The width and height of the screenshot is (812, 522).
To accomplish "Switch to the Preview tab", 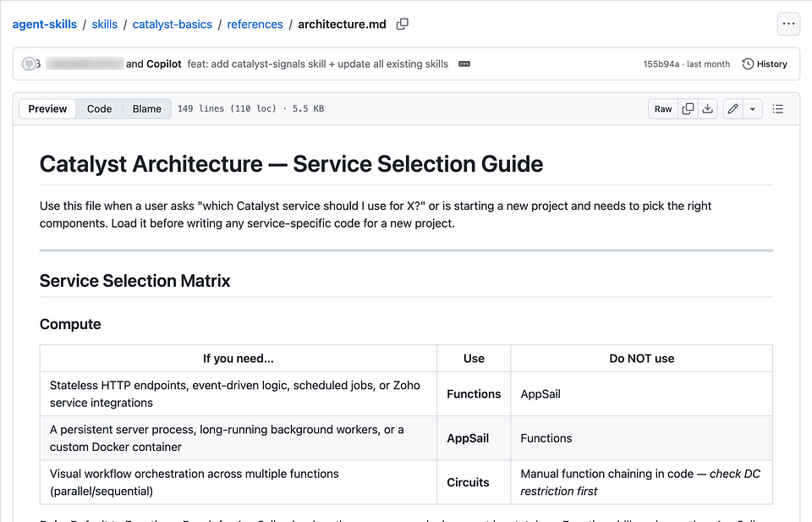I will [x=47, y=109].
